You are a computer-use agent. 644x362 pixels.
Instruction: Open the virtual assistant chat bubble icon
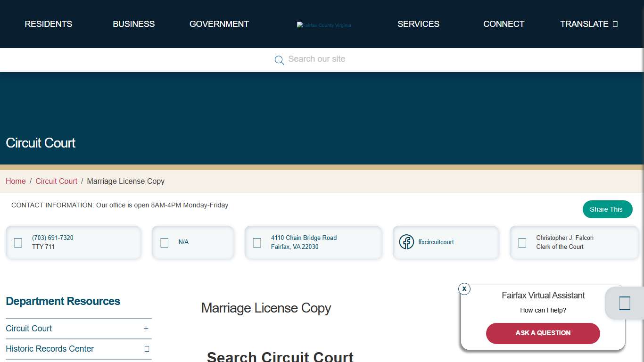pyautogui.click(x=624, y=303)
